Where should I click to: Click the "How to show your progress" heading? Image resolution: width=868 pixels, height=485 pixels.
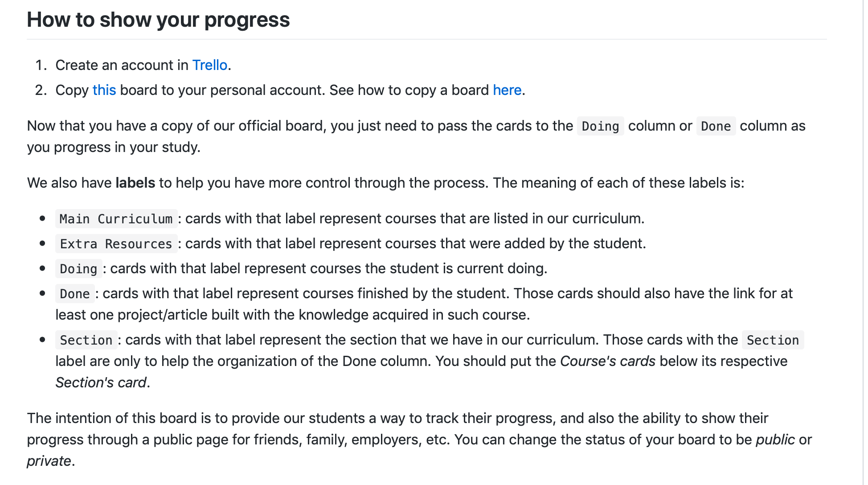tap(158, 20)
